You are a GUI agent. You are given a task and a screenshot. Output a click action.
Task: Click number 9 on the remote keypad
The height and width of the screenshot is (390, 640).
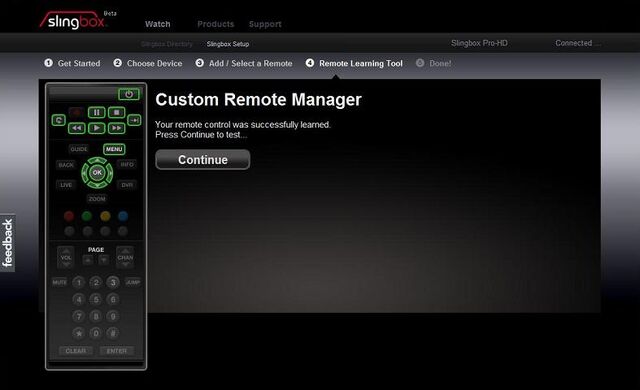[113, 316]
